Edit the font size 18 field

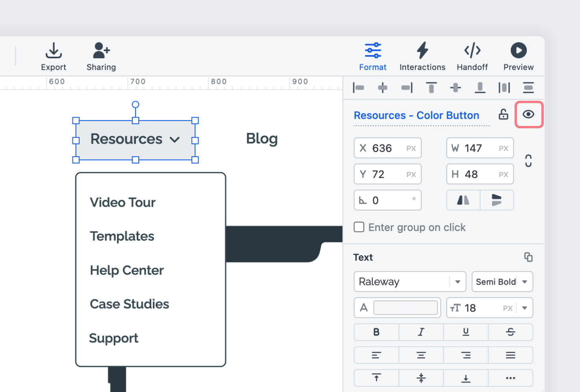(481, 308)
